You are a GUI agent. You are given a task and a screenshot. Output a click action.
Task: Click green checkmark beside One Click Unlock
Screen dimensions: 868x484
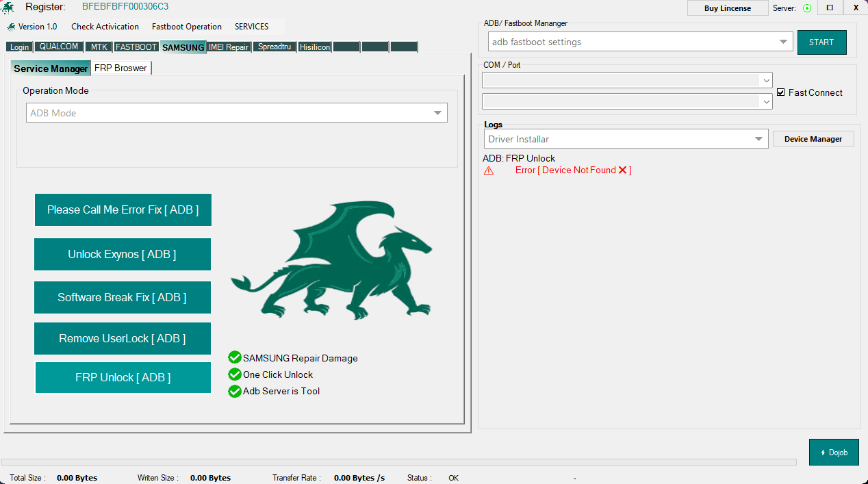point(235,374)
